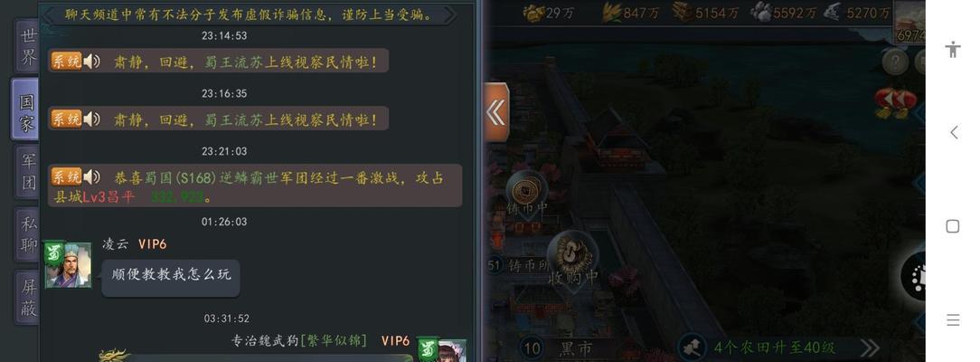The width and height of the screenshot is (980, 362).
Task: Select the 国家 chat tab
Action: pos(25,110)
